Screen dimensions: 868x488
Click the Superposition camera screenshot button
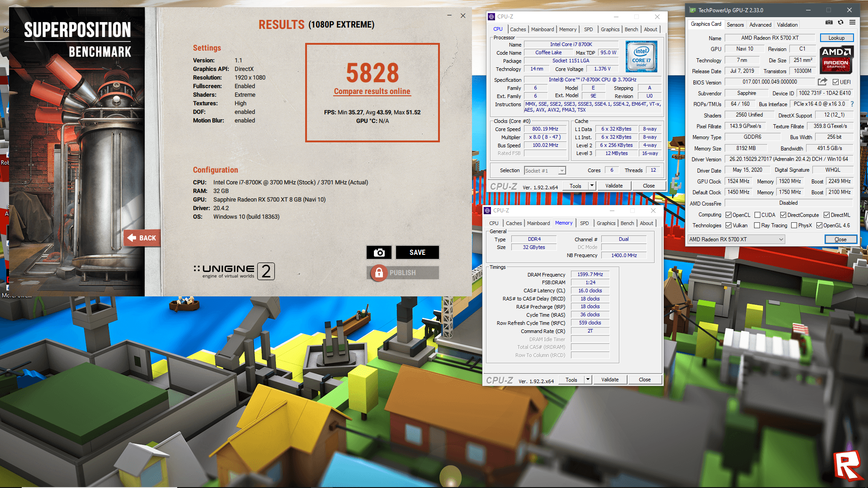[379, 253]
